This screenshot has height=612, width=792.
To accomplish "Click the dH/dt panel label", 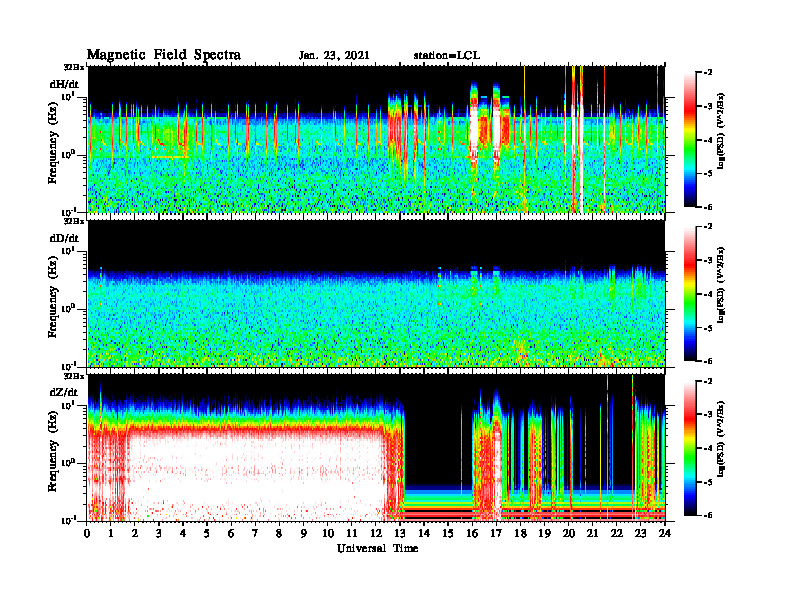I will click(x=64, y=84).
